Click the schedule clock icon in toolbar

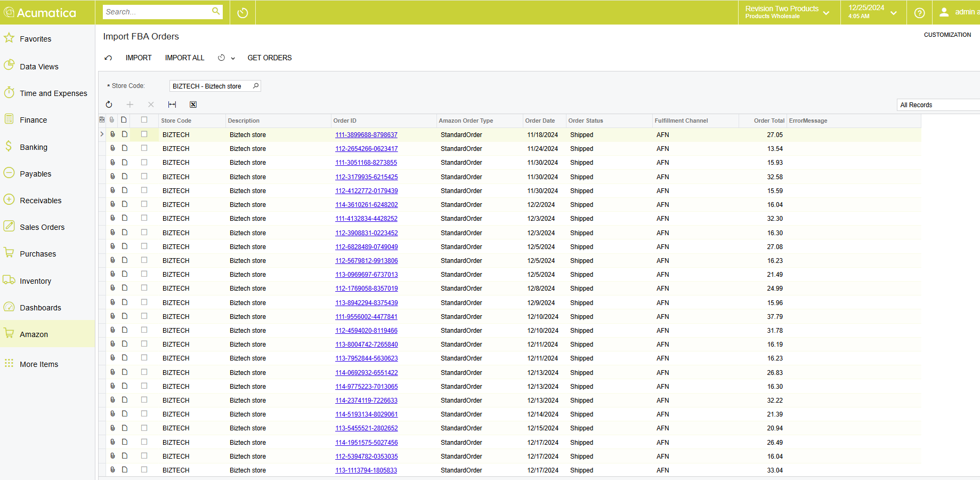point(222,58)
